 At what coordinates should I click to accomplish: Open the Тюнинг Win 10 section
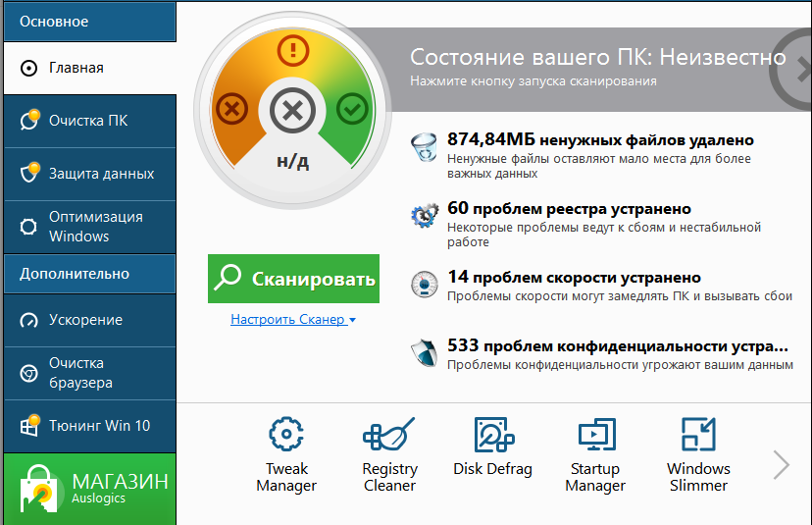(89, 426)
